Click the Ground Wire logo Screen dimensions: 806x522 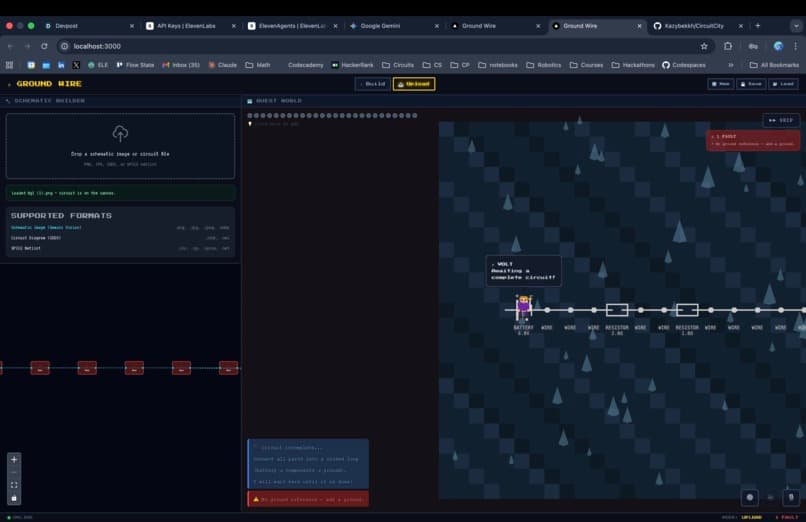click(x=44, y=84)
